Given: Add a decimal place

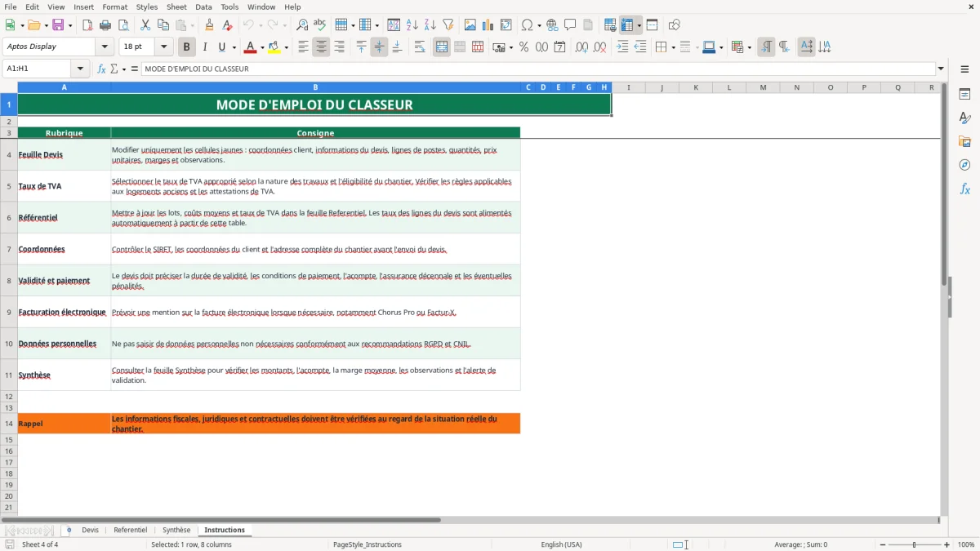Looking at the screenshot, I should click(582, 47).
